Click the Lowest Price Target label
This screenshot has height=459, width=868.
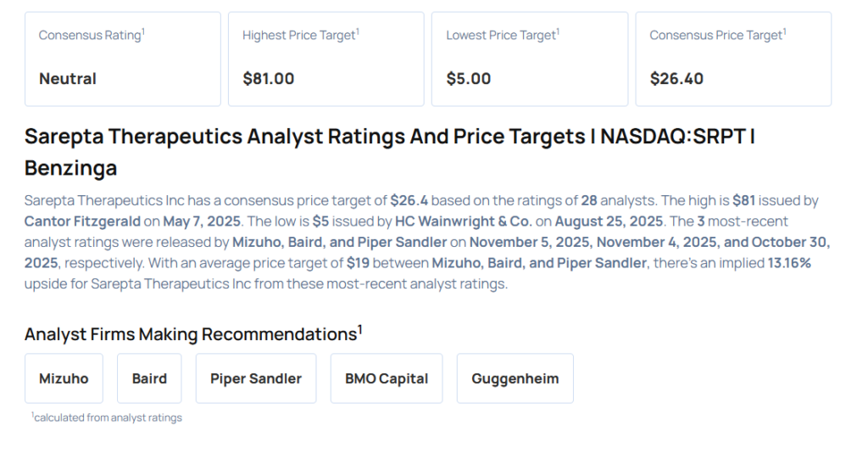[x=502, y=35]
